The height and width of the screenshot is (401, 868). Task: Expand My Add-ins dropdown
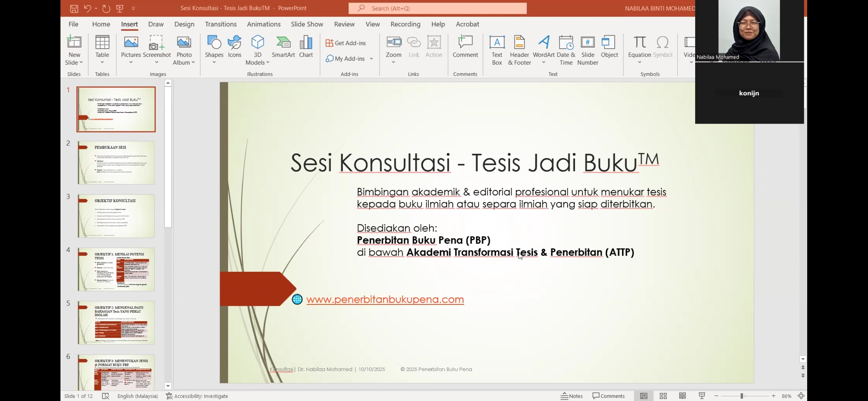[x=371, y=59]
